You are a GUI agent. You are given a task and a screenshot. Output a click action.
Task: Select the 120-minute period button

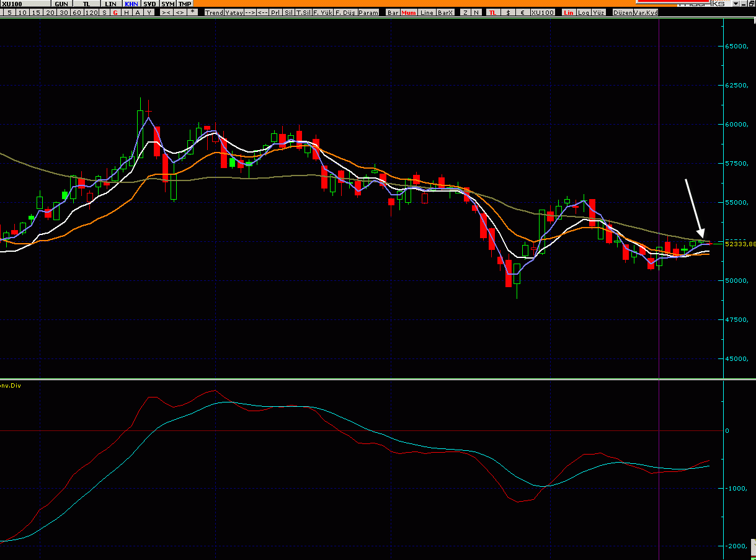click(x=91, y=12)
